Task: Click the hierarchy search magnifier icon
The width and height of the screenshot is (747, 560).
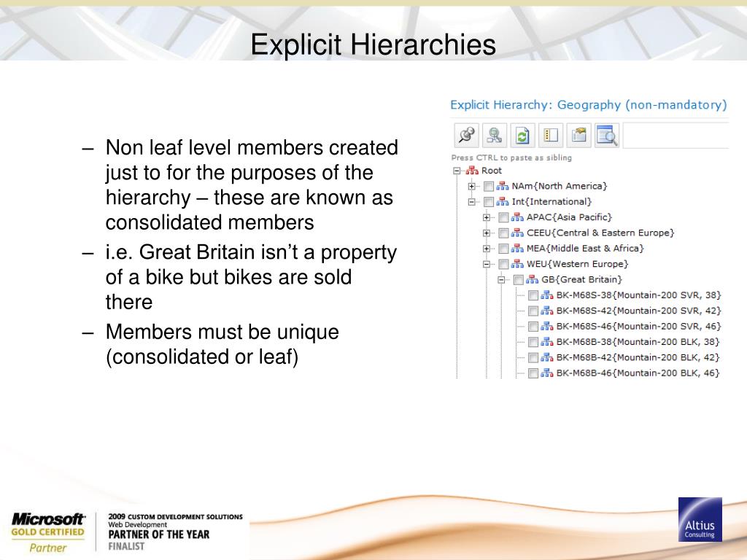Action: (x=495, y=135)
